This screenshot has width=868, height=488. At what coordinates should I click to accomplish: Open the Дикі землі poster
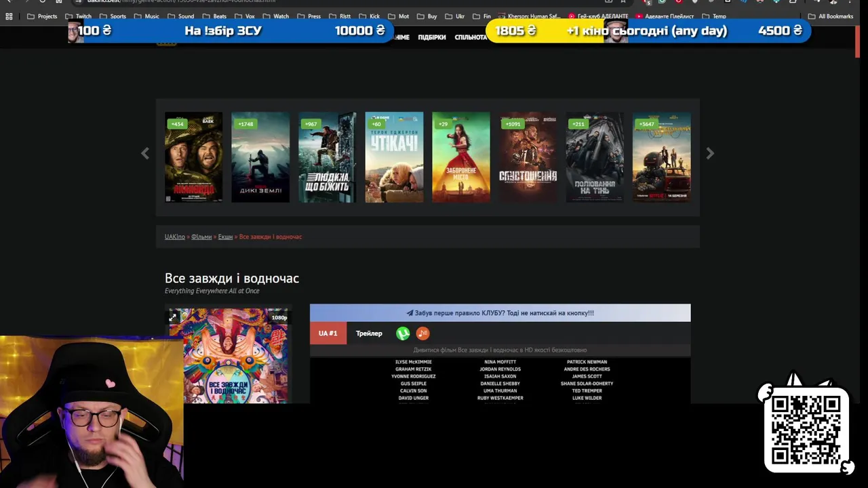tap(260, 157)
